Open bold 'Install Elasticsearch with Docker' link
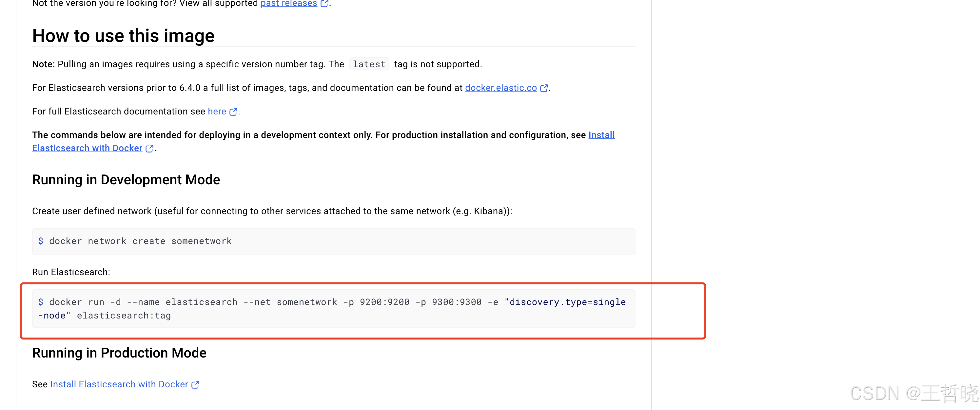This screenshot has height=410, width=980. click(87, 148)
